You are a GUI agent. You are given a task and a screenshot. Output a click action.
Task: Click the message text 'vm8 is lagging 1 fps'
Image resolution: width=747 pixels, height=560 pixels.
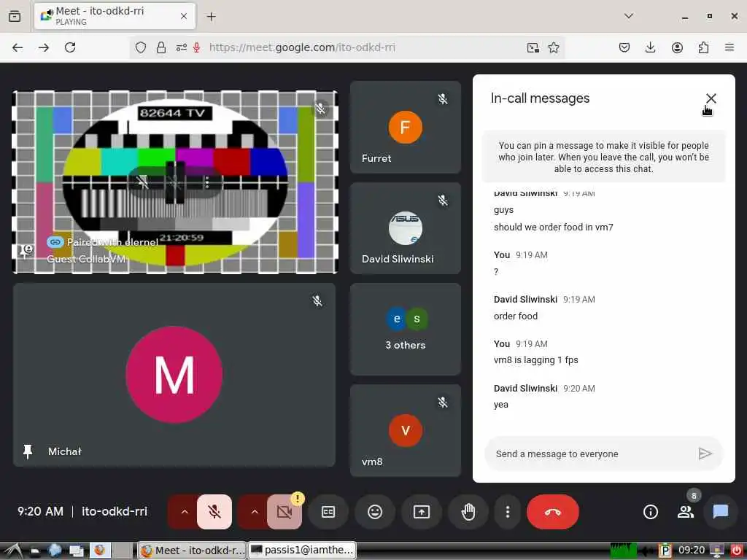[536, 360]
